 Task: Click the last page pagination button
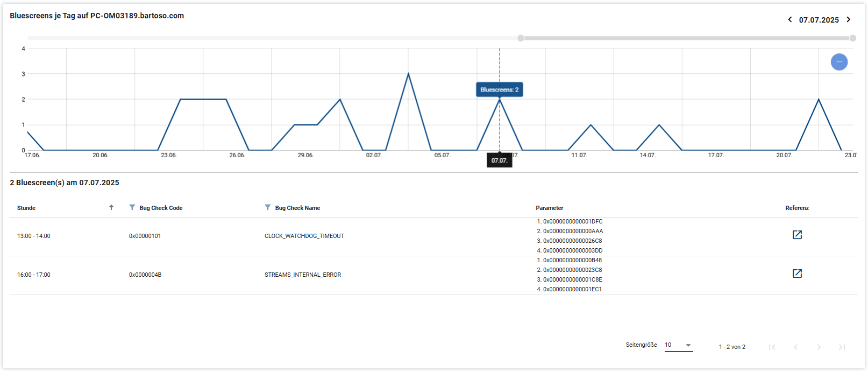[842, 347]
